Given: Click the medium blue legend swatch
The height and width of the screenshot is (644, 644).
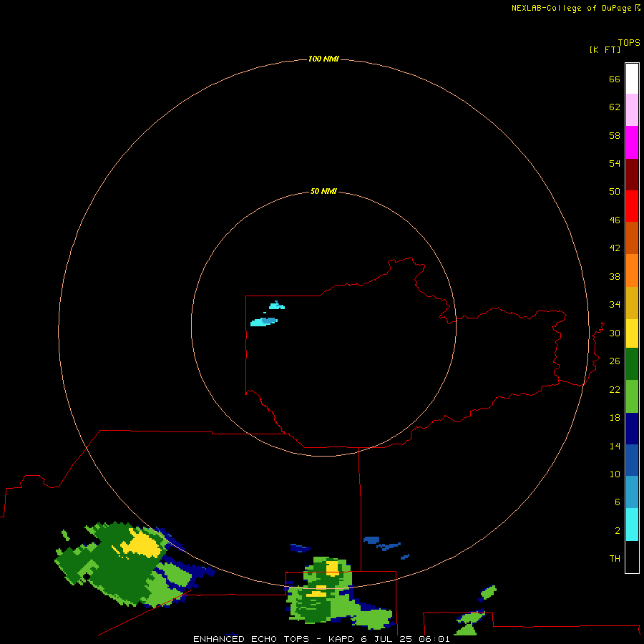Looking at the screenshot, I should (x=632, y=460).
